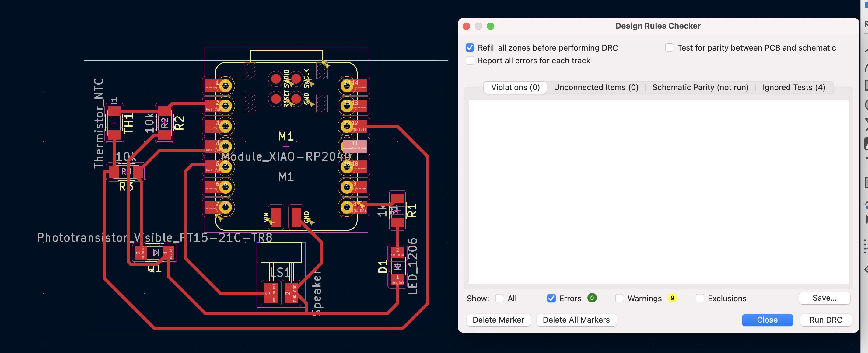Switch to the Violations tab
The image size is (868, 353).
[x=515, y=88]
